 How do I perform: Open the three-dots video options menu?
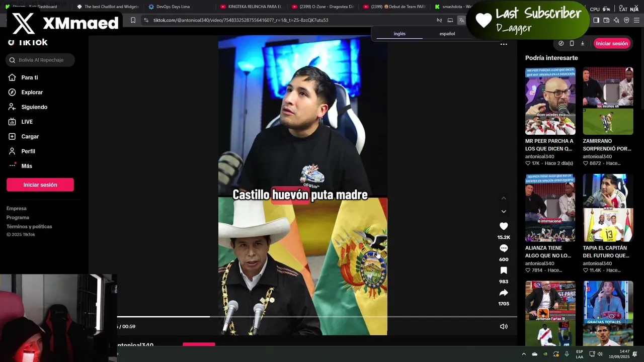point(504,44)
